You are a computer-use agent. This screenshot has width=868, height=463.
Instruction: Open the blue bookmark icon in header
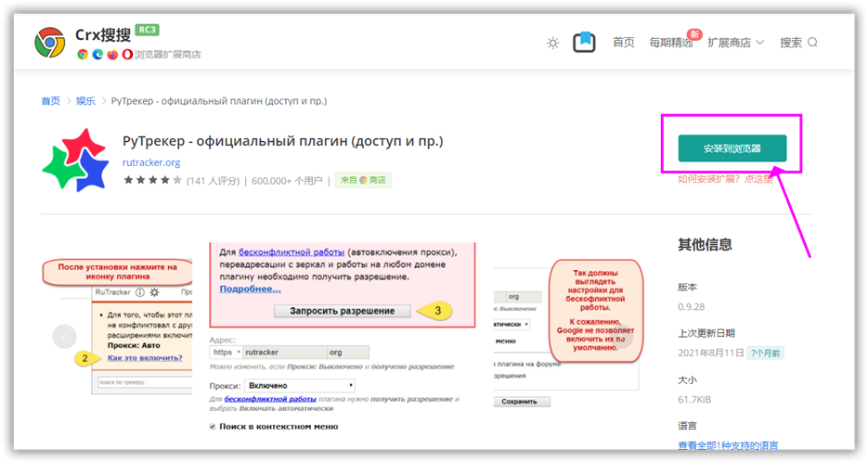(583, 42)
